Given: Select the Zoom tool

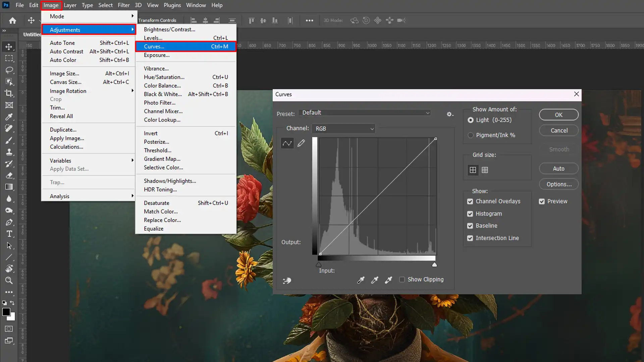Looking at the screenshot, I should coord(9,281).
